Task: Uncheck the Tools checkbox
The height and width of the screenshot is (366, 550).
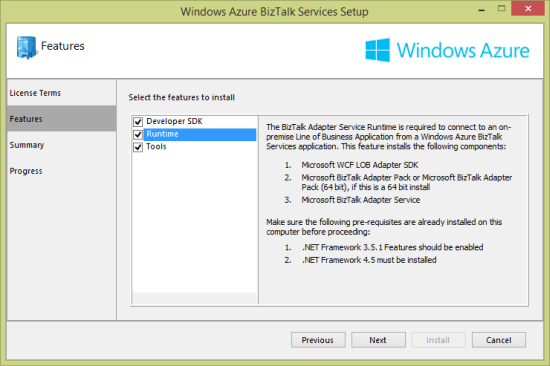Action: (x=138, y=147)
